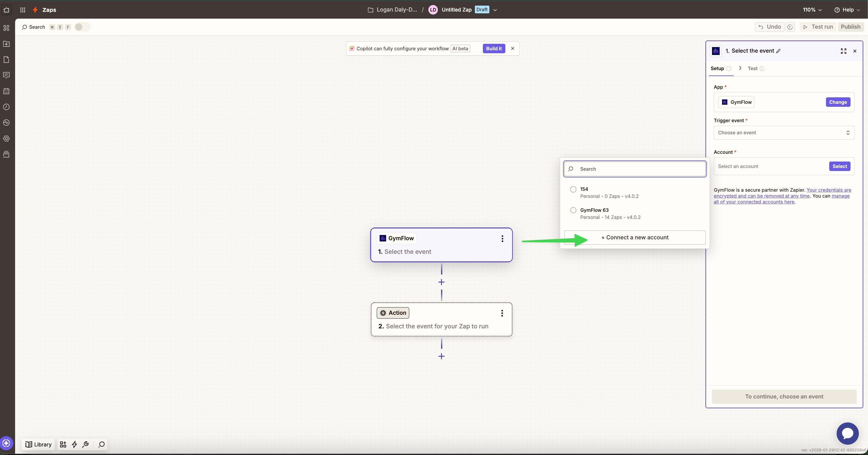Click the canvas Search box in toolbar
This screenshot has height=455, width=868.
(x=33, y=27)
